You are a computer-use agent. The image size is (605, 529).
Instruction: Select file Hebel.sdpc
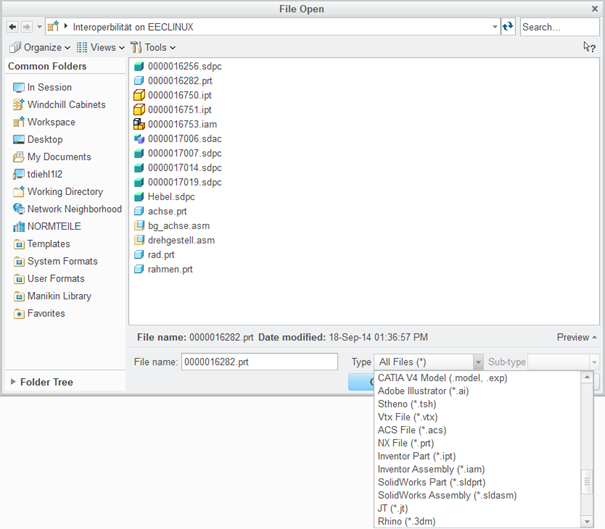pyautogui.click(x=164, y=197)
